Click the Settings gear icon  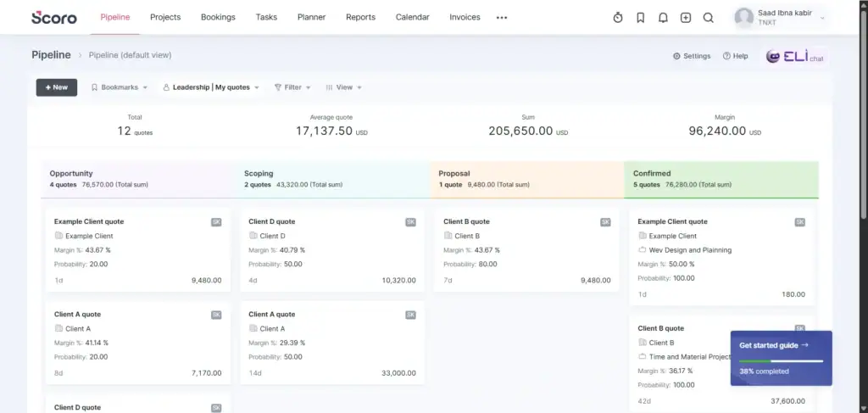point(676,56)
